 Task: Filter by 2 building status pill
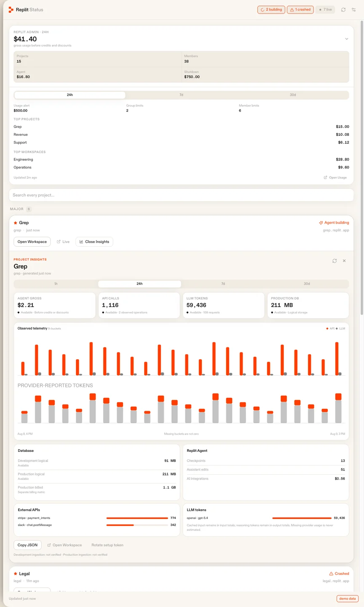click(271, 9)
